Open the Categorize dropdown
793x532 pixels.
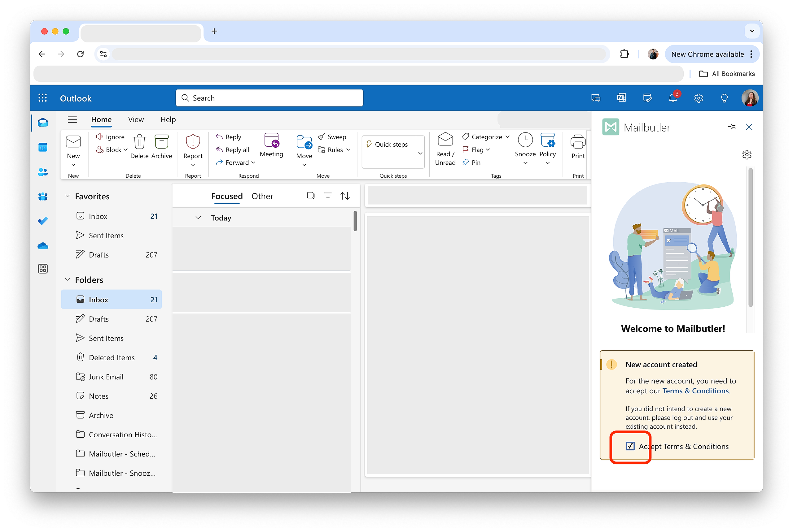point(507,137)
